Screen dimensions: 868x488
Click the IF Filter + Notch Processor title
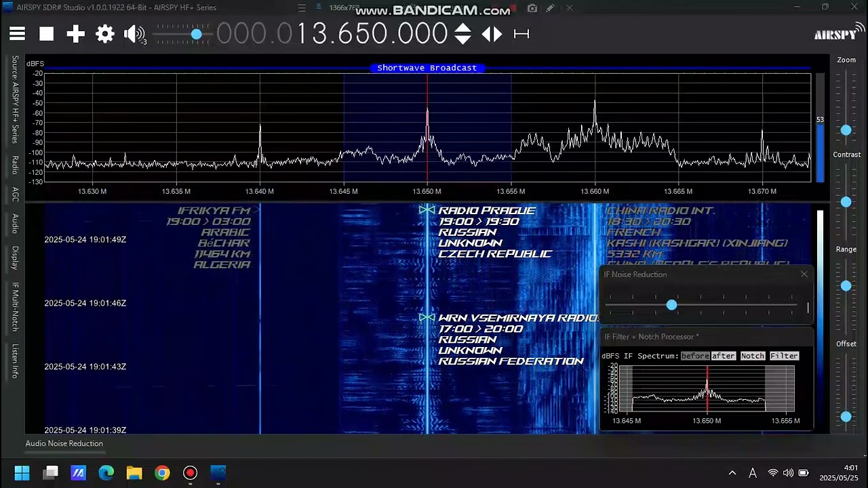[651, 336]
